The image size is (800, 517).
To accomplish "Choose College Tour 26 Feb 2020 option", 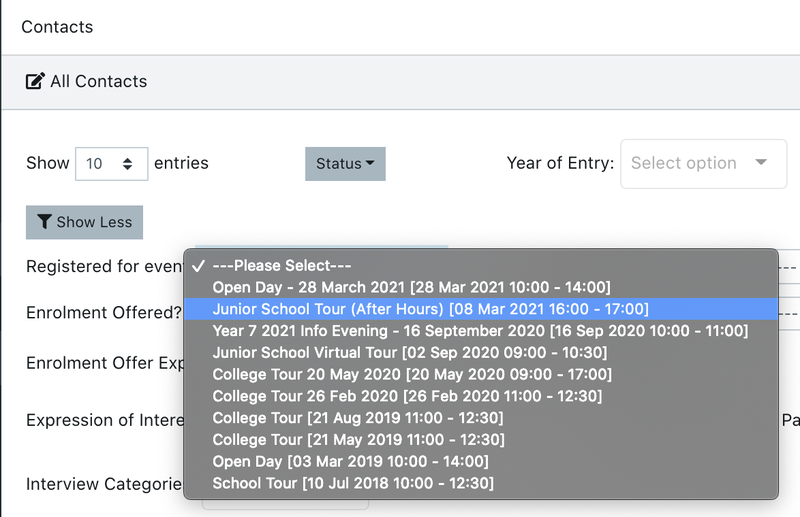I will tap(407, 397).
